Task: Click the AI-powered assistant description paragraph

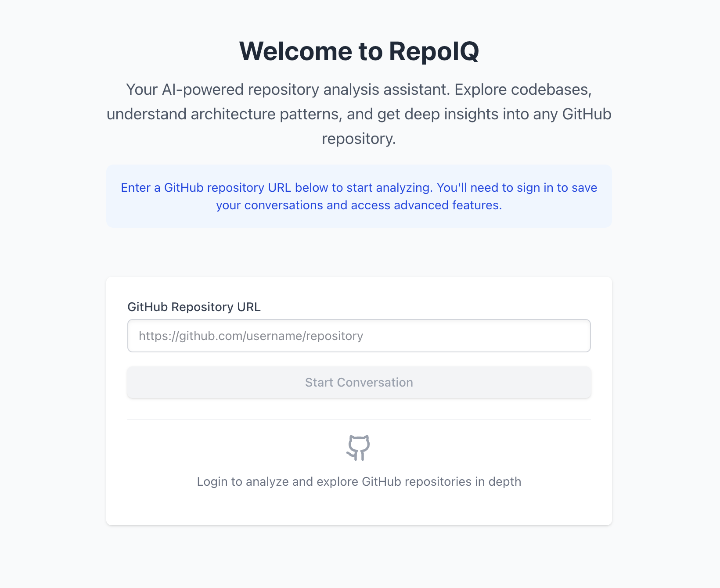Action: (359, 114)
